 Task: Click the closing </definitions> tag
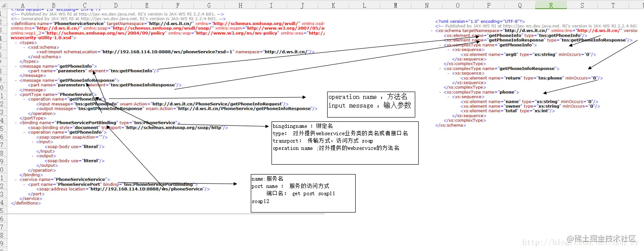pyautogui.click(x=26, y=203)
